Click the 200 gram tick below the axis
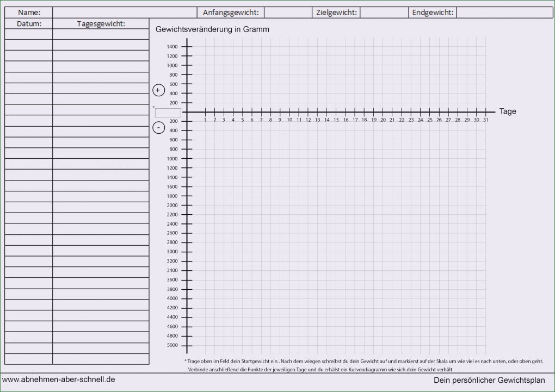Screen dimensions: 555x392 pos(180,121)
